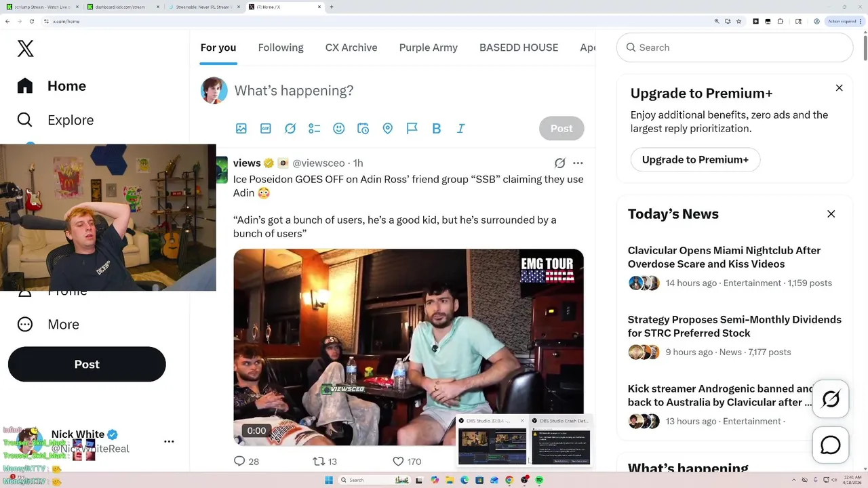Add a poll to the post

coord(314,128)
